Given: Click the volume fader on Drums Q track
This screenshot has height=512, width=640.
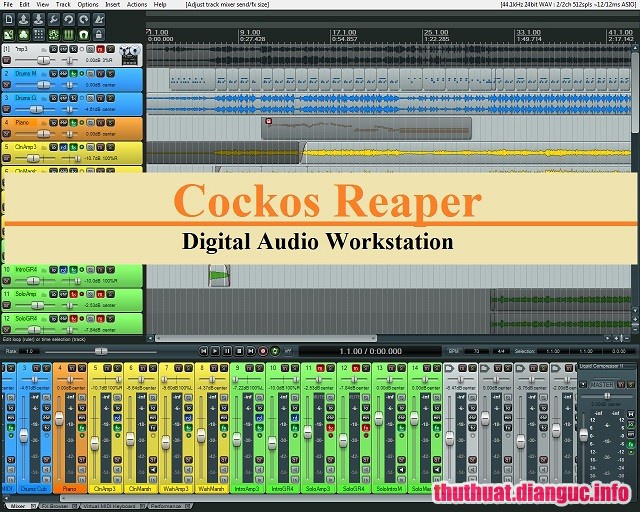Looking at the screenshot, I should click(x=36, y=109).
